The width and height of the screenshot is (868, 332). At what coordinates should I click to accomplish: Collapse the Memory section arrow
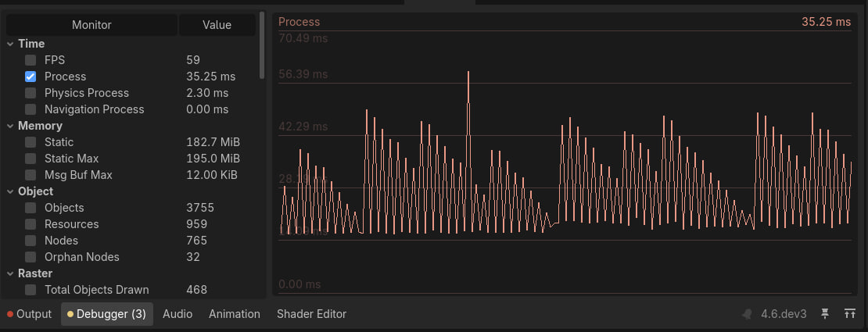click(10, 126)
